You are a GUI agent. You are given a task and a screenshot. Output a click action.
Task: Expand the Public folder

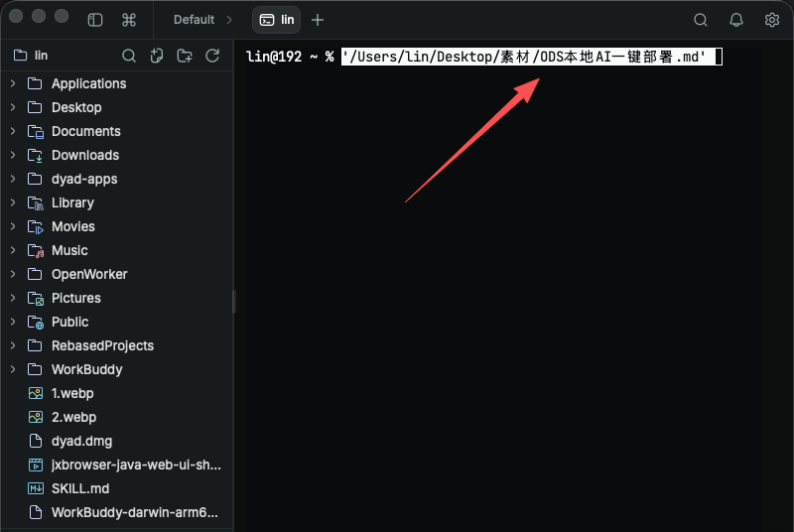[x=13, y=322]
